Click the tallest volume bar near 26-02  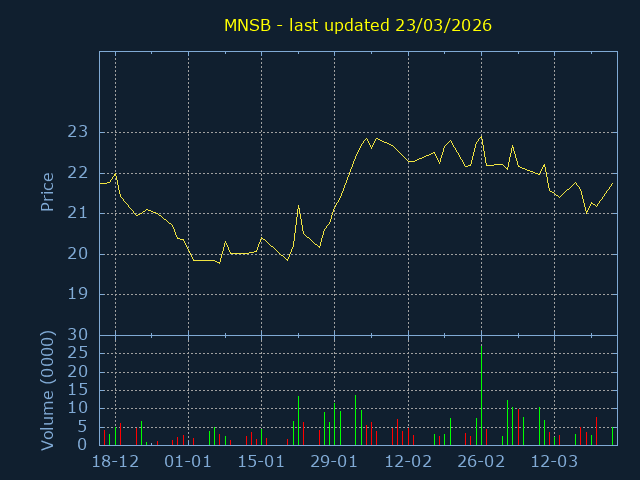(x=481, y=400)
